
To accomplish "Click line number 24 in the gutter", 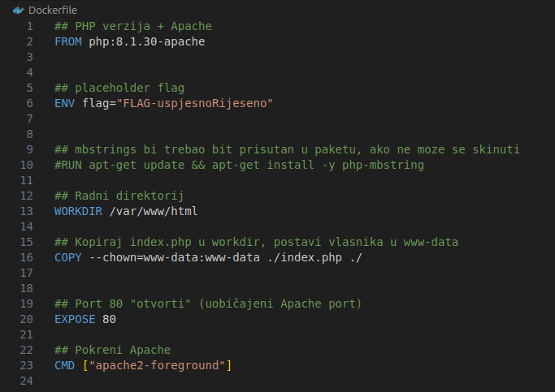I will point(29,381).
